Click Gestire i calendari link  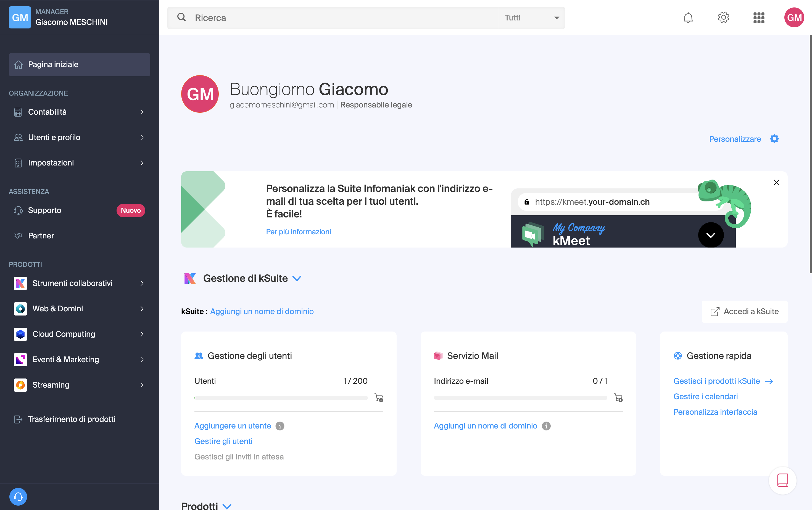click(x=705, y=397)
